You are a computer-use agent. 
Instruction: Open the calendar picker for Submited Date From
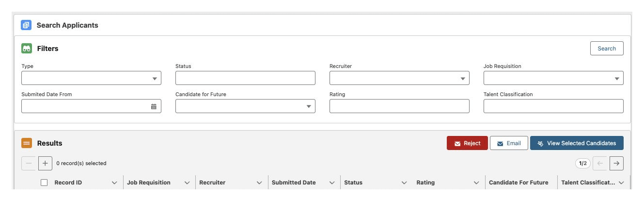click(154, 106)
